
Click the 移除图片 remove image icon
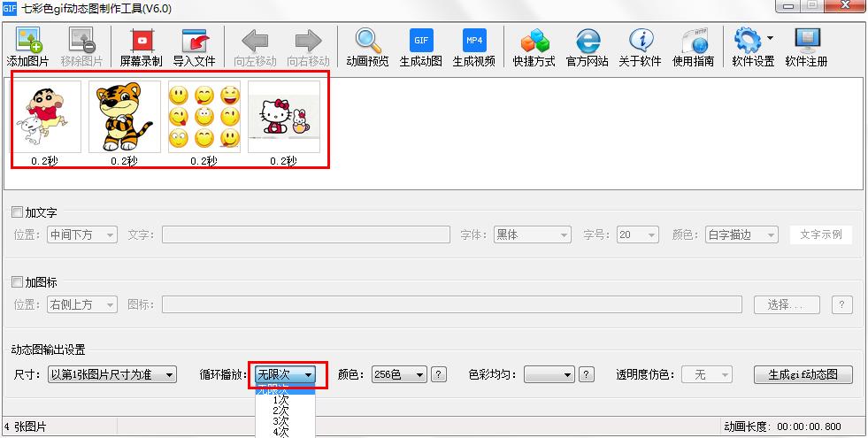click(x=81, y=41)
